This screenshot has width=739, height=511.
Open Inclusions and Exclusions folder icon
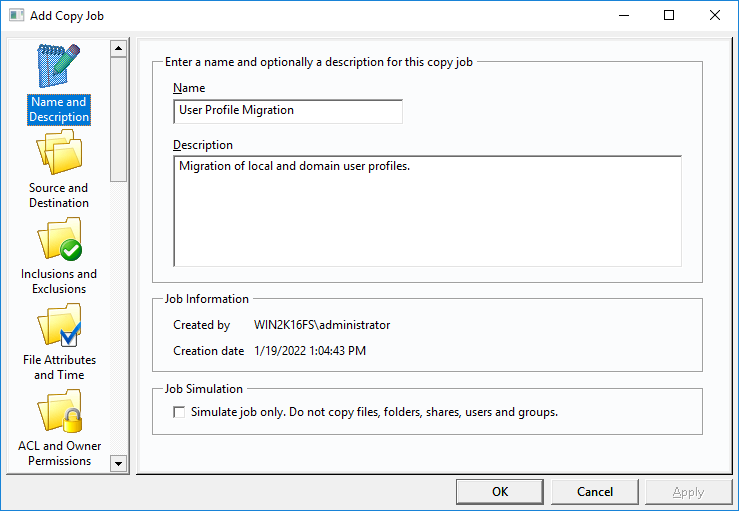tap(59, 239)
